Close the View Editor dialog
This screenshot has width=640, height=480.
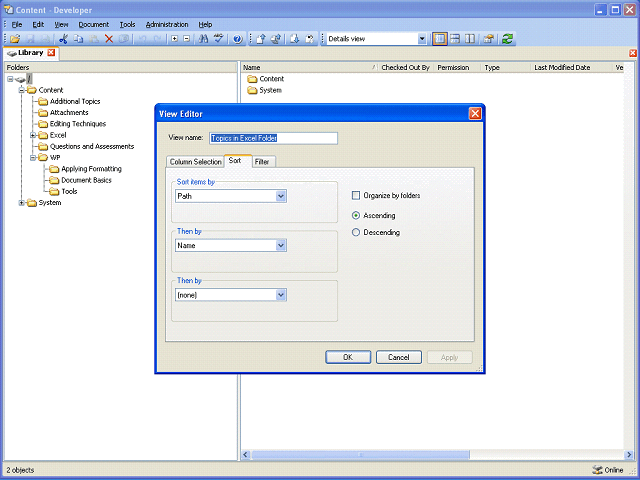tap(475, 113)
